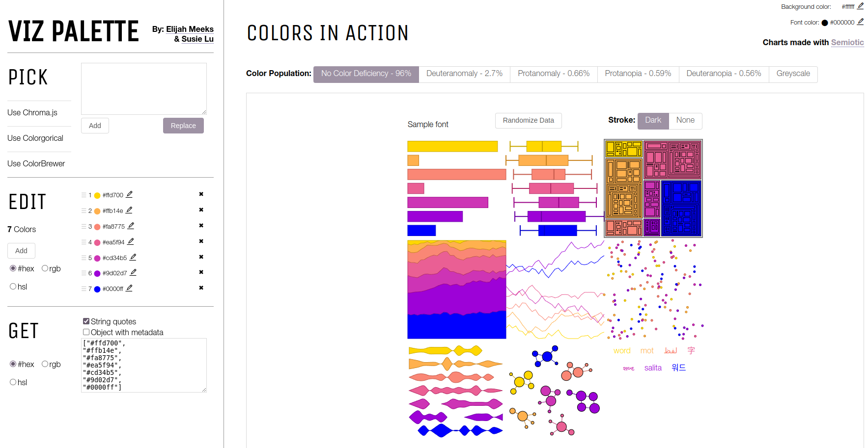Switch to Protanopia - 0.59% tab
Image resolution: width=868 pixels, height=448 pixels.
point(638,74)
